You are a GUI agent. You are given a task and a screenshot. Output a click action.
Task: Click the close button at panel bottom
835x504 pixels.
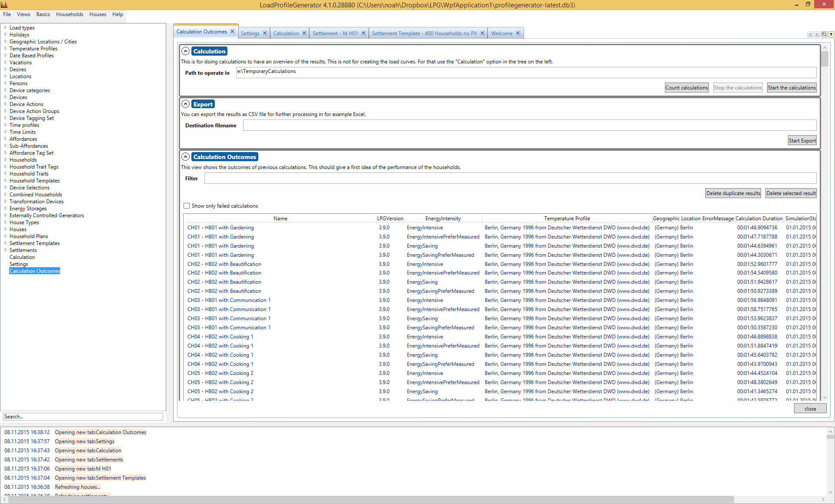click(x=810, y=409)
